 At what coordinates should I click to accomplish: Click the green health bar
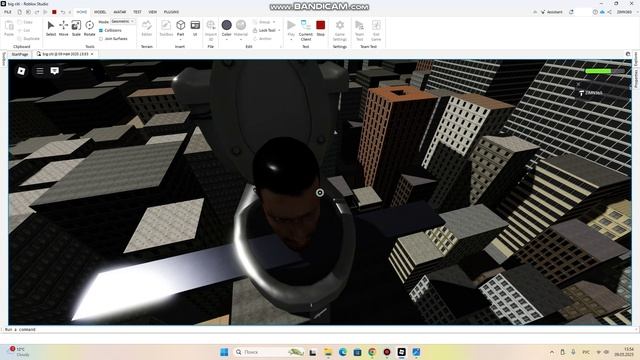click(x=604, y=71)
